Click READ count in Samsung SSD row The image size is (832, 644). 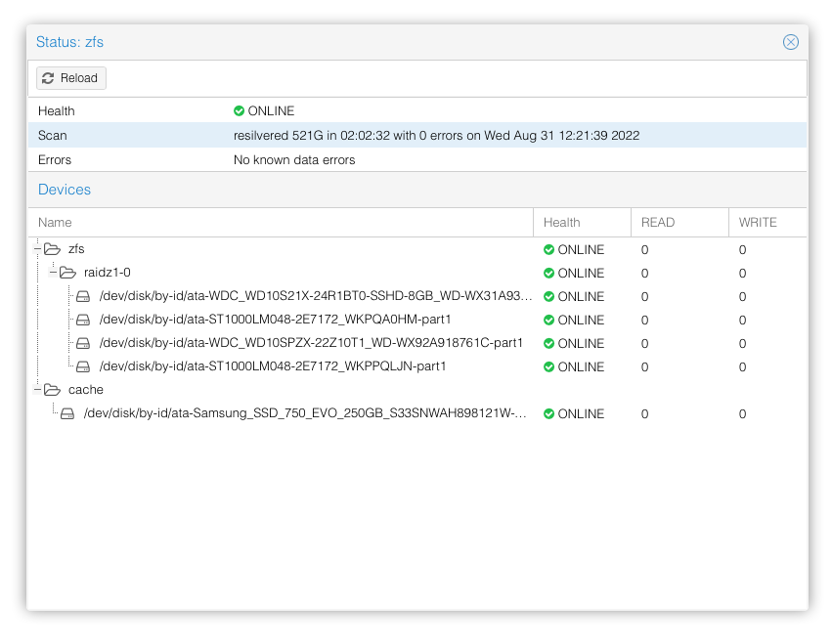coord(644,413)
